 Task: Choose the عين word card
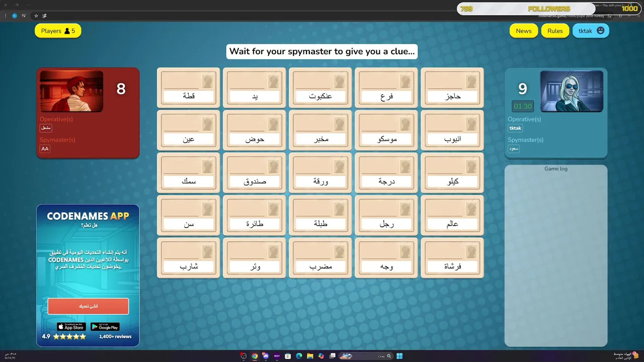(x=188, y=131)
